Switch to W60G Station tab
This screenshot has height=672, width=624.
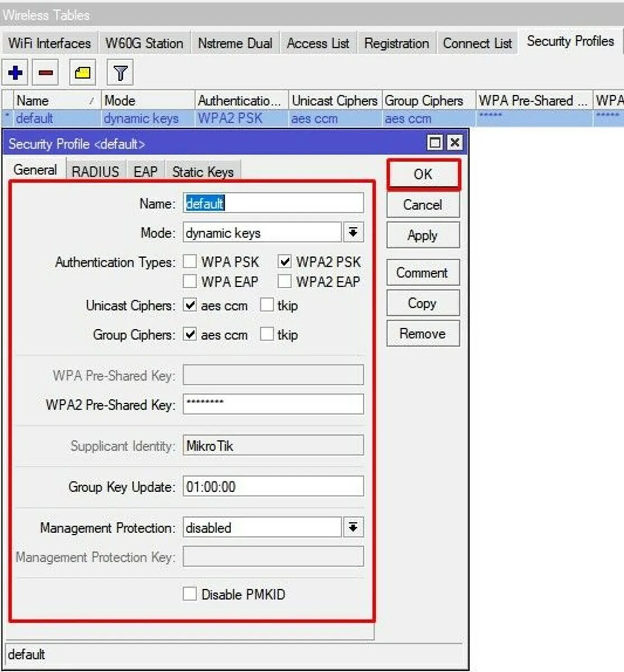click(x=144, y=43)
